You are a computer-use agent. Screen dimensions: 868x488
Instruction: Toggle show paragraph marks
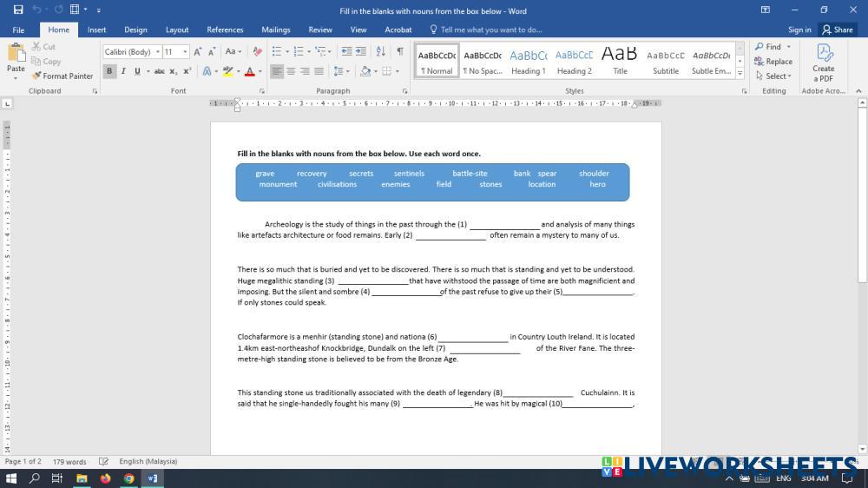pos(399,52)
